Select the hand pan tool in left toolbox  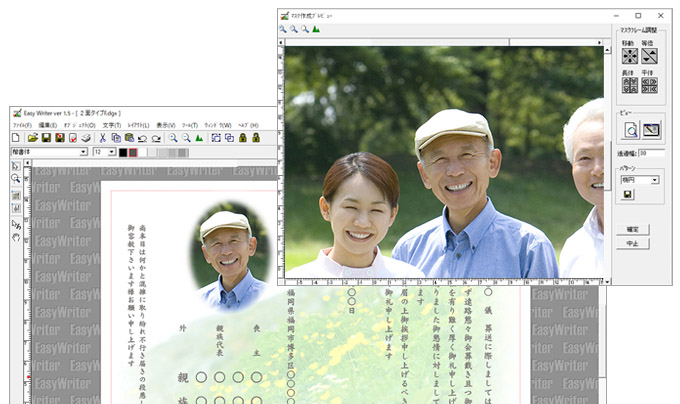[16, 237]
